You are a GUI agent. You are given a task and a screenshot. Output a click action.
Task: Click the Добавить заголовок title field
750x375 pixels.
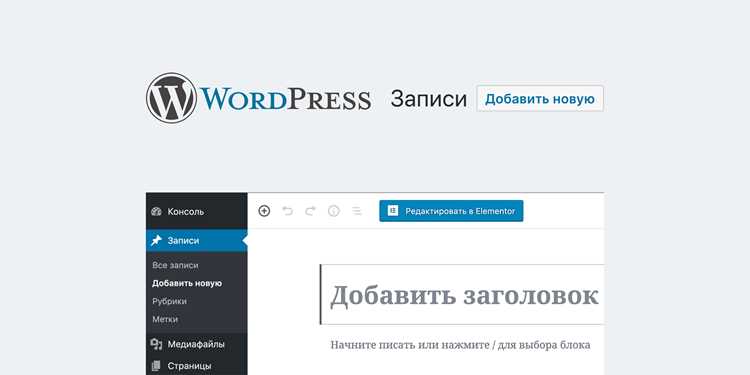click(x=462, y=295)
